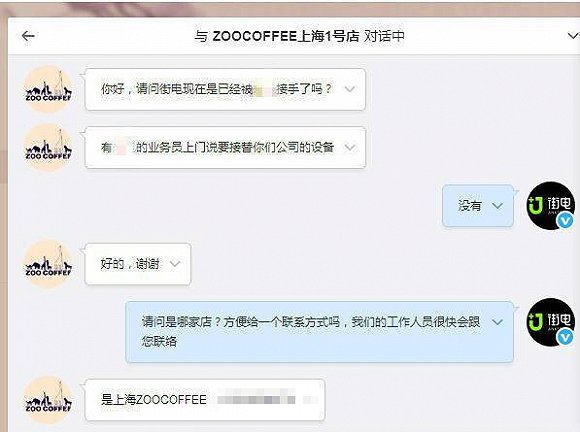Viewport: 580px width, 432px height.
Task: Click the 与 ZOOCOFFEE上海1号店 对话中 title
Action: (x=299, y=36)
